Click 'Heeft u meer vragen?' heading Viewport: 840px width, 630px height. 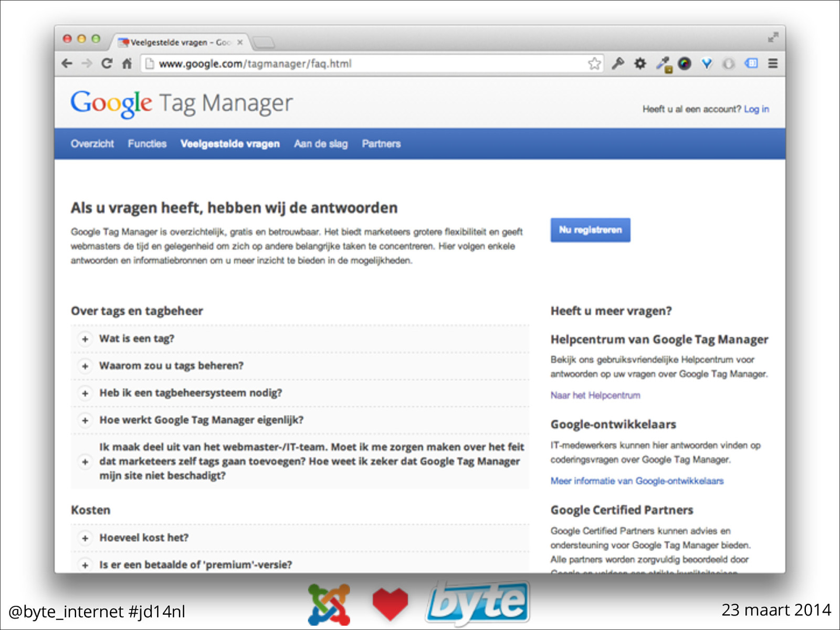tap(611, 311)
